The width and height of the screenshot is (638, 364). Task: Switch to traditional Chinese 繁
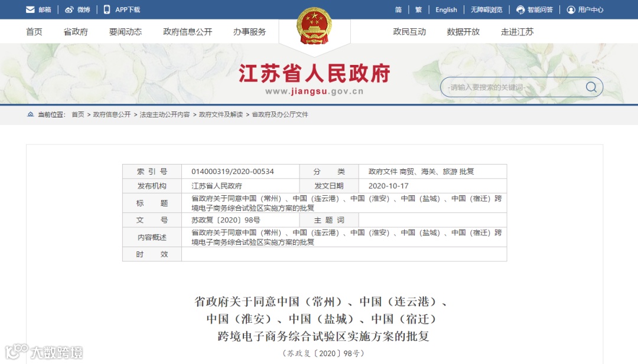(418, 10)
